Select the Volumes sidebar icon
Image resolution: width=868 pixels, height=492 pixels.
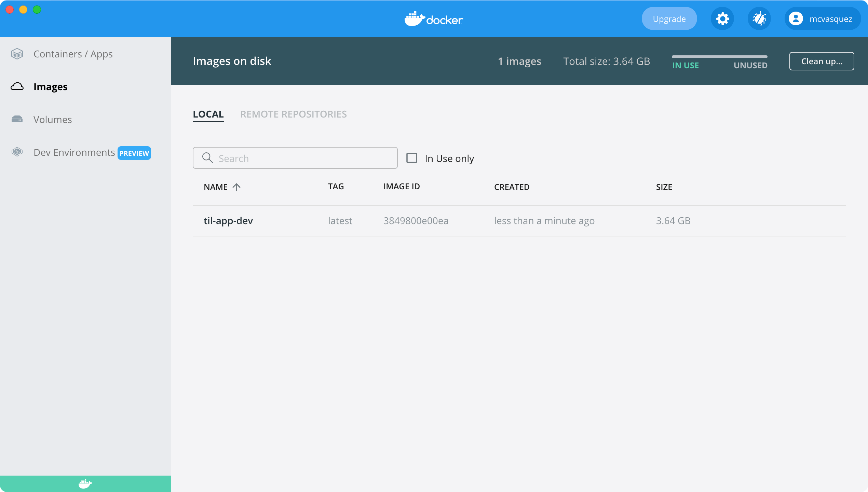point(18,119)
